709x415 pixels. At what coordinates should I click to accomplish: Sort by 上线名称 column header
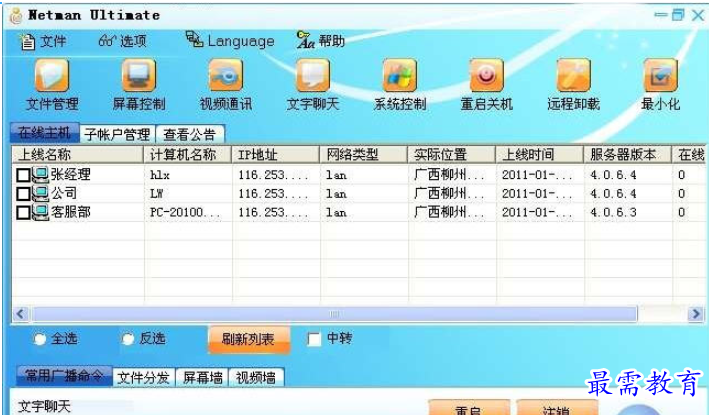coord(78,155)
